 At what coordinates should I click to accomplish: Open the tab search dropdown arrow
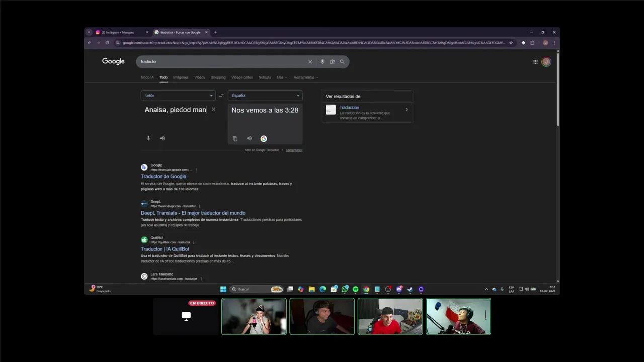coord(89,32)
